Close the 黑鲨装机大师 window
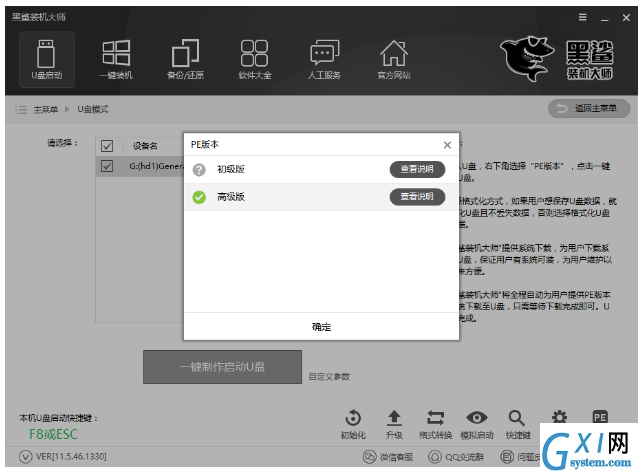 pos(626,17)
